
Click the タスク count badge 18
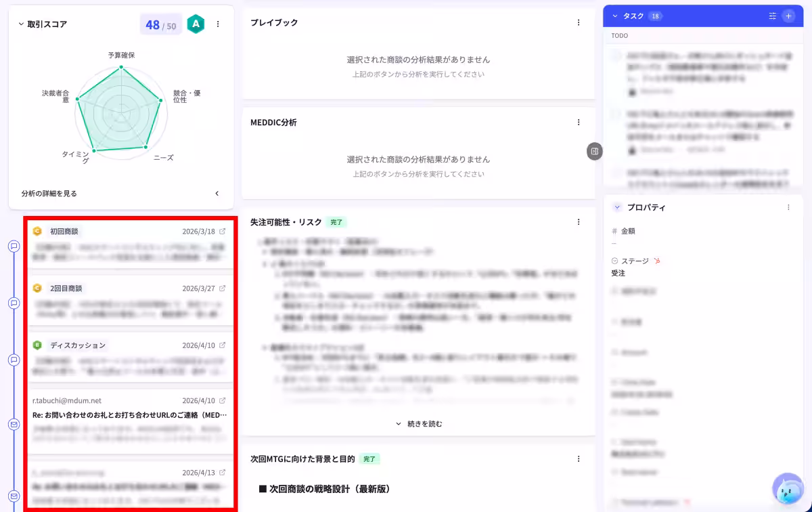[x=655, y=16]
